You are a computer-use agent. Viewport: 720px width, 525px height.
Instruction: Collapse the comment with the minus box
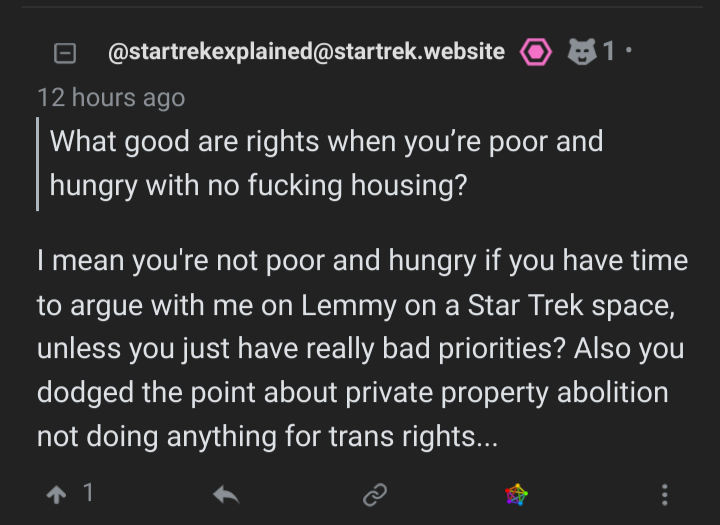click(65, 53)
